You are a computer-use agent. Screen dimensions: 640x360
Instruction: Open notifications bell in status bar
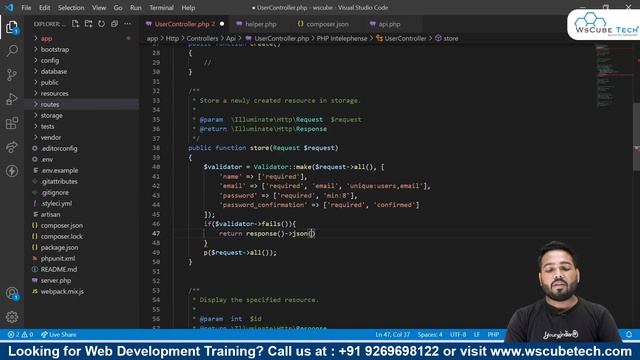pyautogui.click(x=629, y=334)
